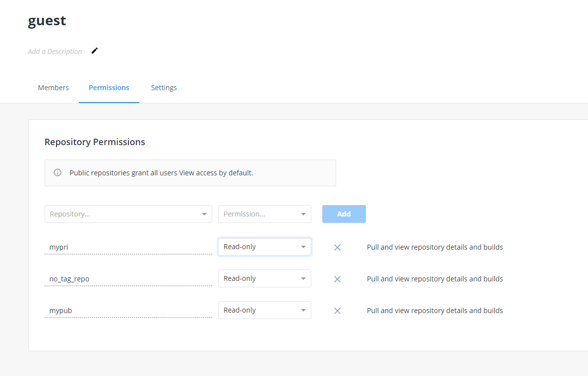The width and height of the screenshot is (588, 376).
Task: Click the no_tag_repo repository name
Action: pos(69,279)
